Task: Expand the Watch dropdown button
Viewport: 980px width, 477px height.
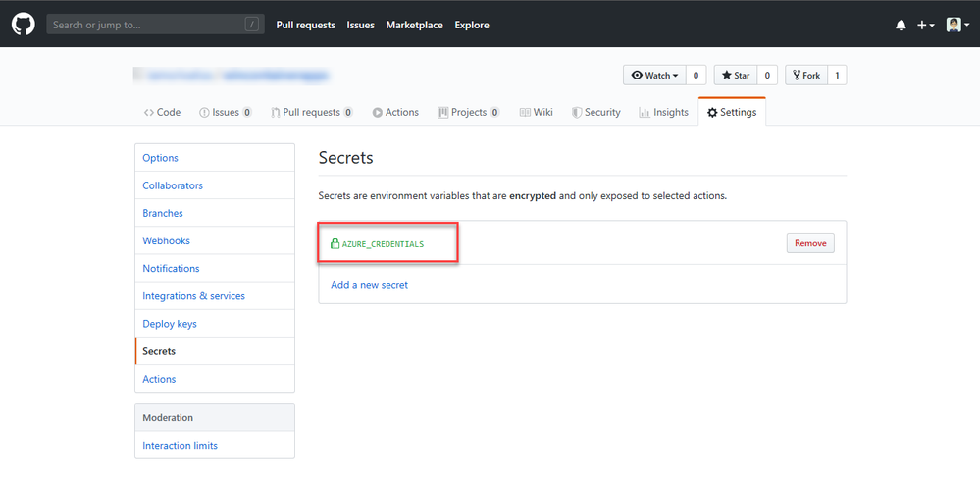Action: [654, 75]
